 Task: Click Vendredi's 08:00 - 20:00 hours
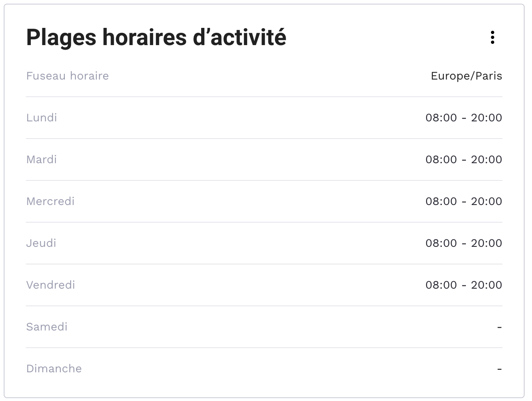[x=464, y=285]
